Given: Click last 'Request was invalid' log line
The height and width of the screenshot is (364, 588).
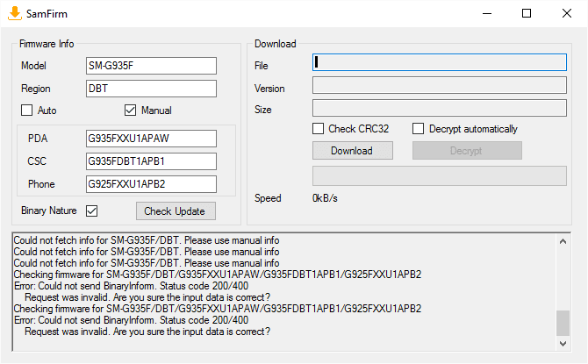Looking at the screenshot, I should pos(147,332).
